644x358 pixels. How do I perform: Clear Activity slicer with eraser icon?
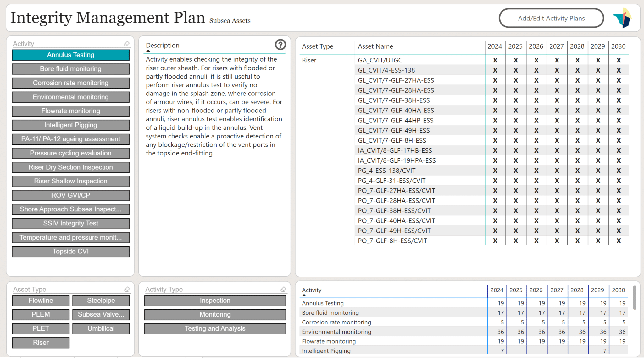click(127, 44)
